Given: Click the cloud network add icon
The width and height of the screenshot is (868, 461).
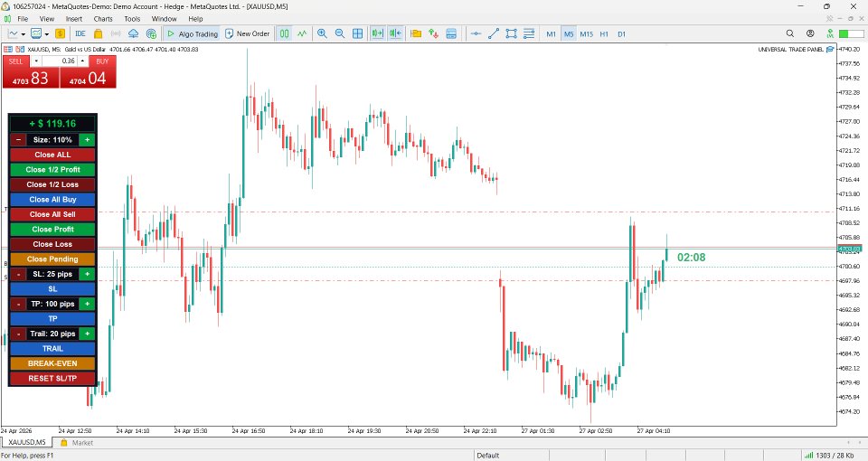Looking at the screenshot, I should (x=151, y=33).
